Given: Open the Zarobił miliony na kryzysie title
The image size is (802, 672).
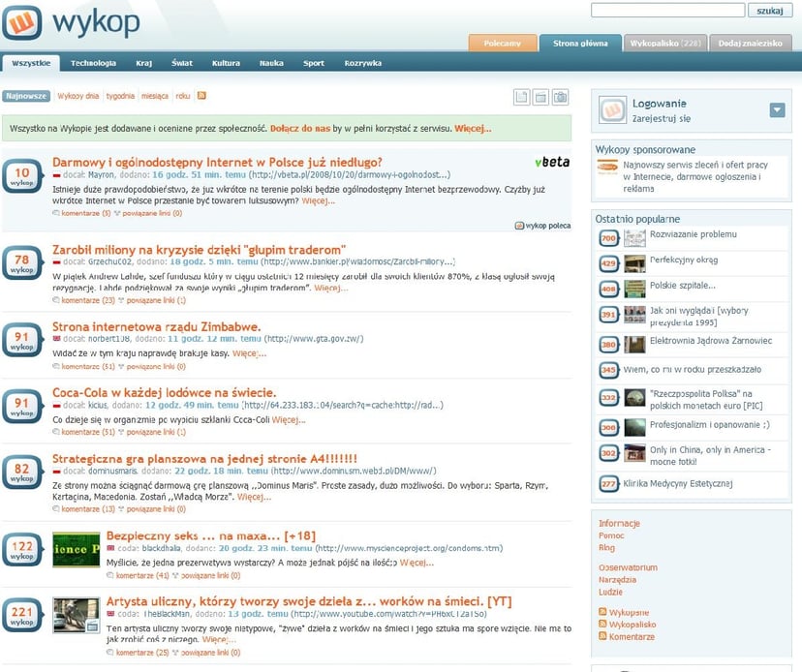Looking at the screenshot, I should click(x=199, y=250).
